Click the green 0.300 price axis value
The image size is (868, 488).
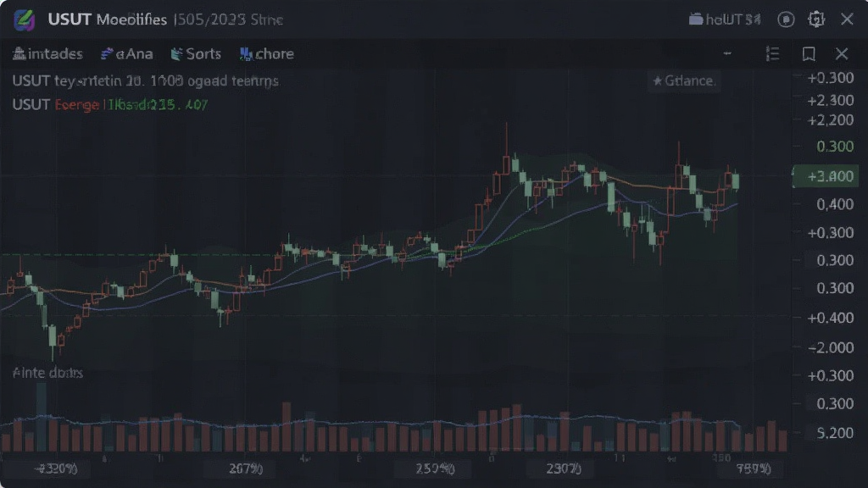click(835, 147)
